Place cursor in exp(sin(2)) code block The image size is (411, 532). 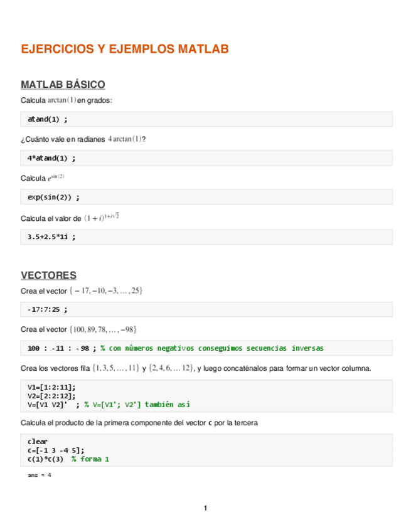coord(54,197)
